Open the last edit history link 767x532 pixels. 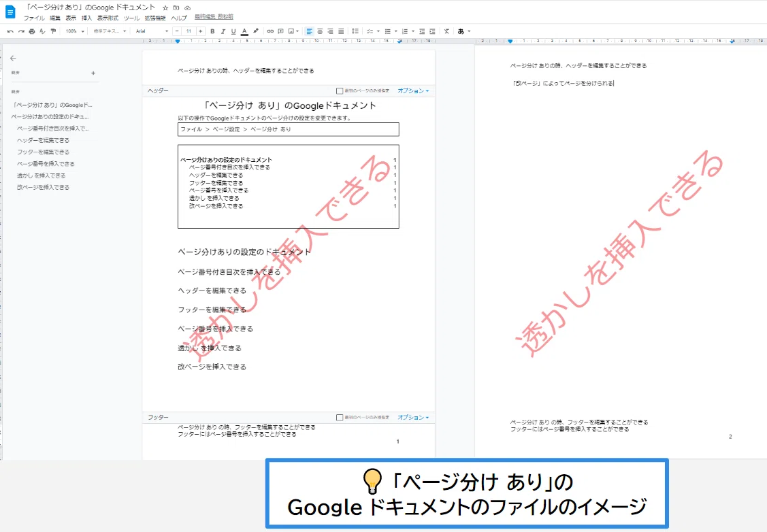(214, 16)
